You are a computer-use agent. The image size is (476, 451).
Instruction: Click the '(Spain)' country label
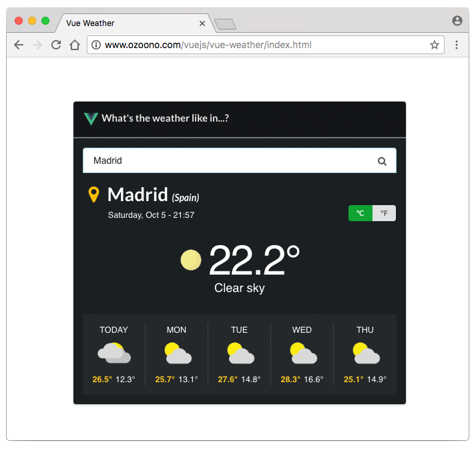click(186, 198)
